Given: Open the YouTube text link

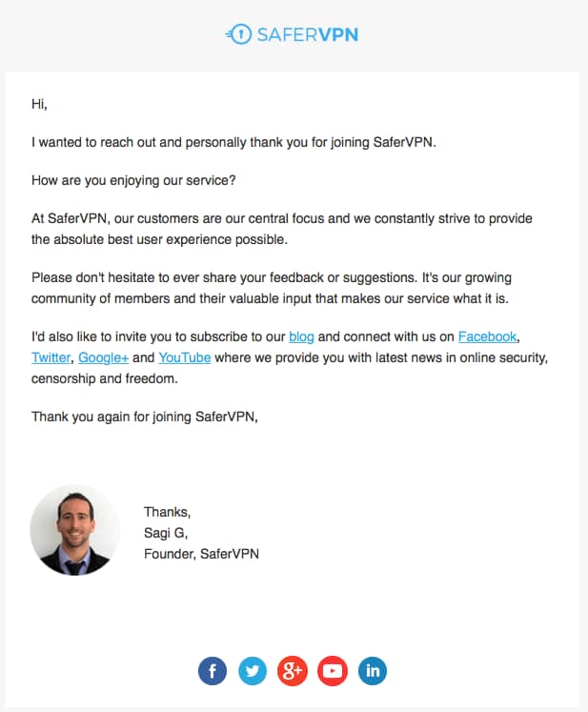Looking at the screenshot, I should [x=184, y=357].
